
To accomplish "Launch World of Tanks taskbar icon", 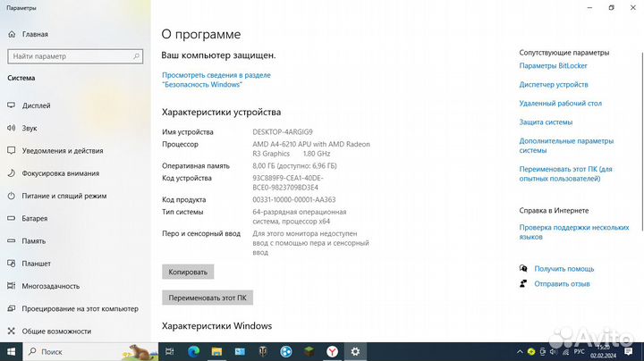I will tap(263, 351).
